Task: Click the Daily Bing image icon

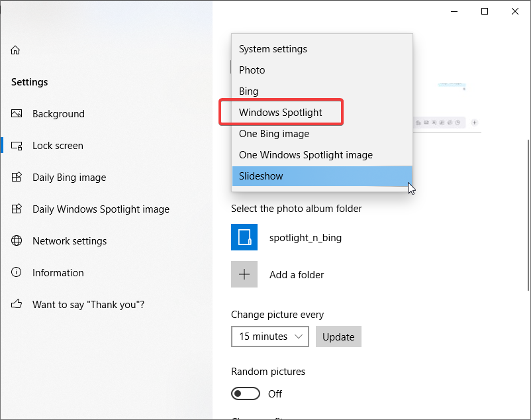Action: (17, 177)
